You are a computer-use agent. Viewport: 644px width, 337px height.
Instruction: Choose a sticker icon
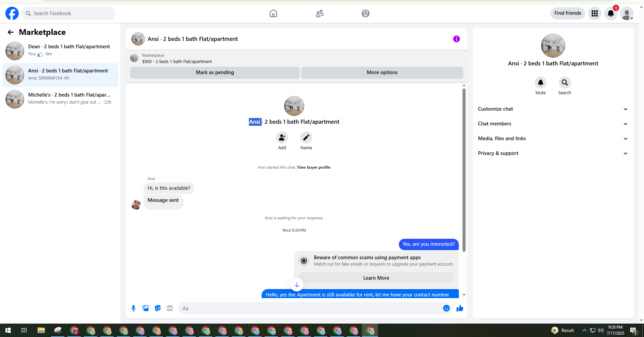pyautogui.click(x=158, y=308)
